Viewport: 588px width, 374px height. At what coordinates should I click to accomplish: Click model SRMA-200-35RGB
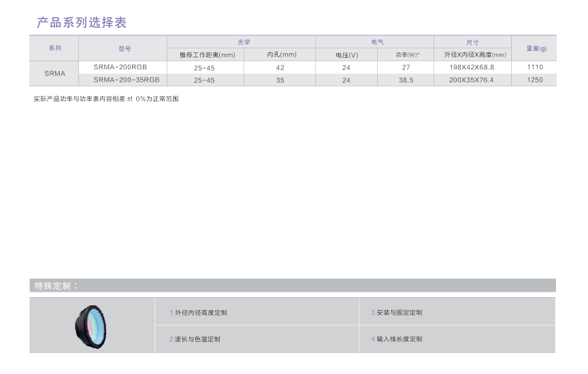pyautogui.click(x=127, y=80)
